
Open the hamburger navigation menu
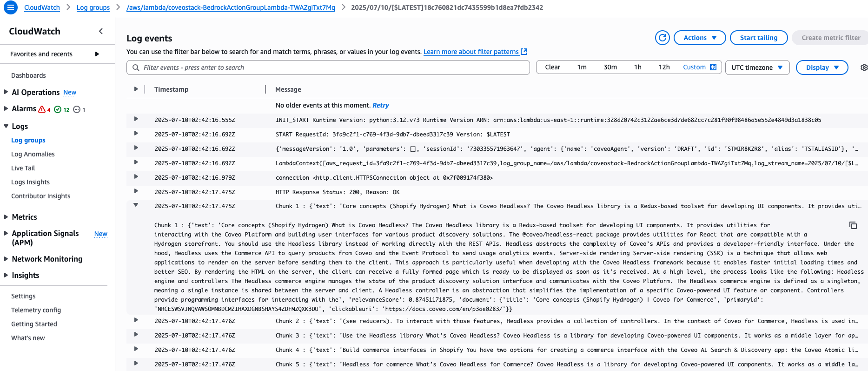point(10,7)
